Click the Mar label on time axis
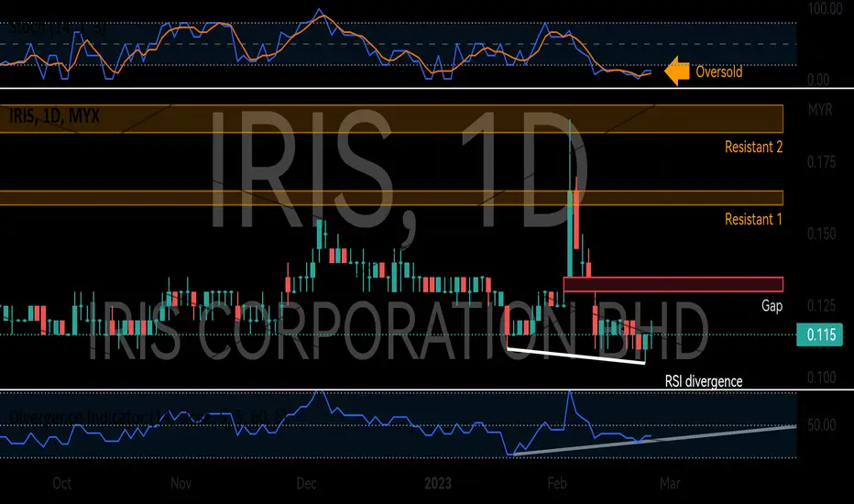This screenshot has width=854, height=504. pos(670,483)
